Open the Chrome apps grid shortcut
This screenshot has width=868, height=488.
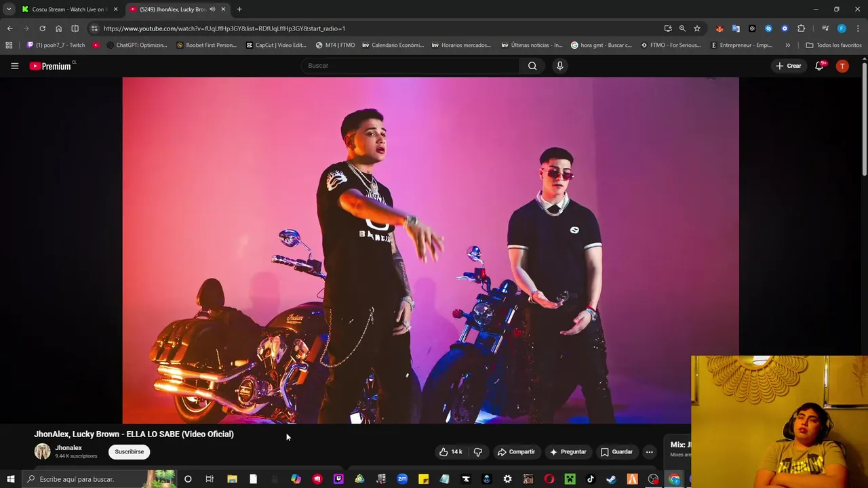[x=9, y=45]
